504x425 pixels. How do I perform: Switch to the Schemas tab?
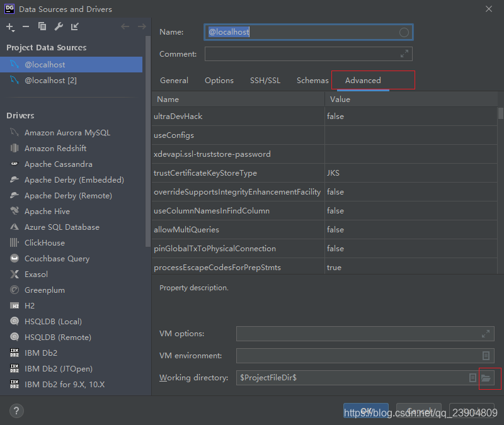tap(312, 81)
